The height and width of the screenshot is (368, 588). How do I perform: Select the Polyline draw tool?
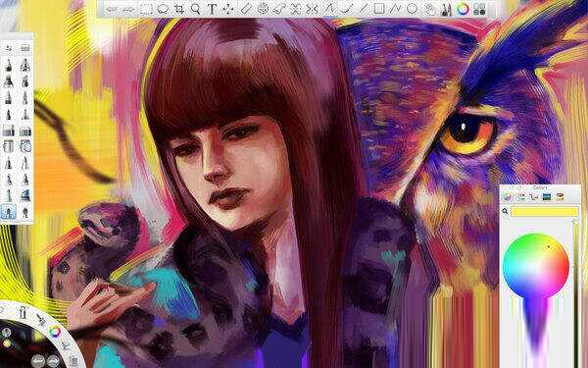point(396,9)
